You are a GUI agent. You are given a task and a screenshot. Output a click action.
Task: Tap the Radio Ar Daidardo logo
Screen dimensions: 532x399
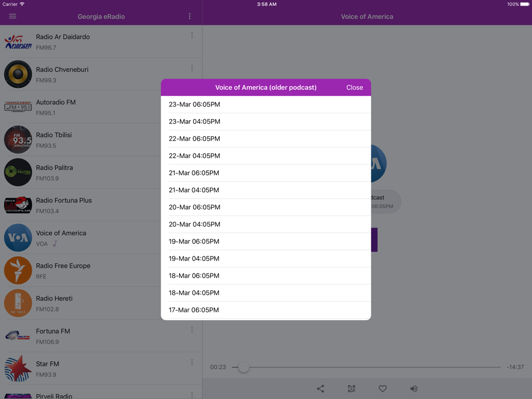tap(18, 41)
